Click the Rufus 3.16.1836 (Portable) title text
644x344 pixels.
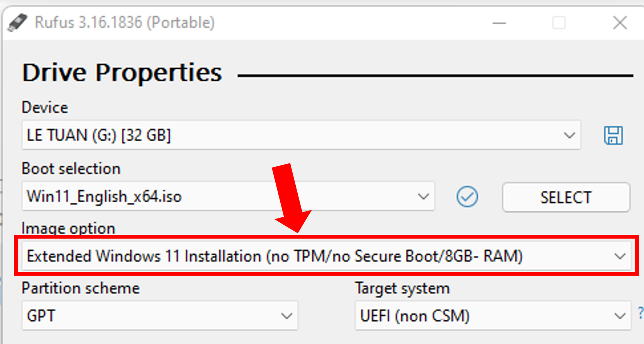click(125, 22)
